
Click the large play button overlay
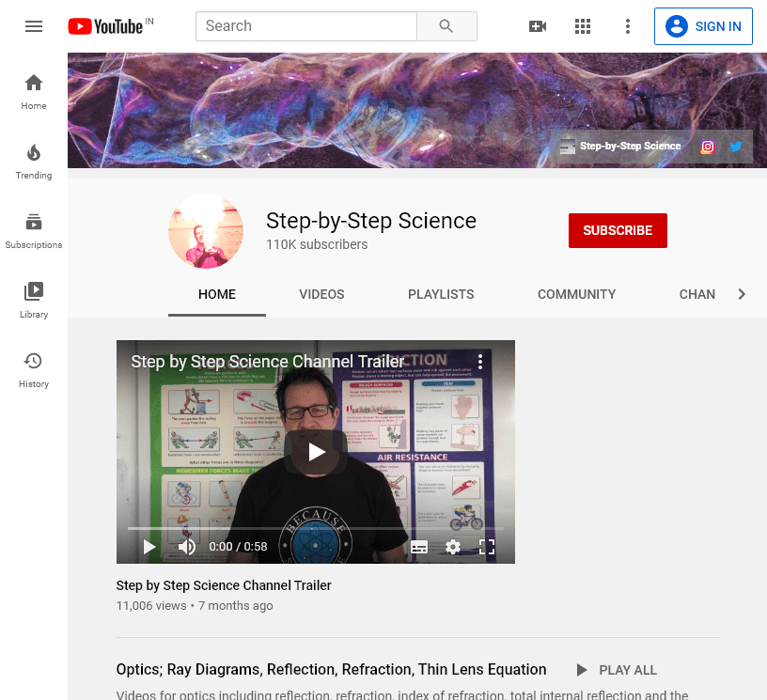pyautogui.click(x=316, y=452)
